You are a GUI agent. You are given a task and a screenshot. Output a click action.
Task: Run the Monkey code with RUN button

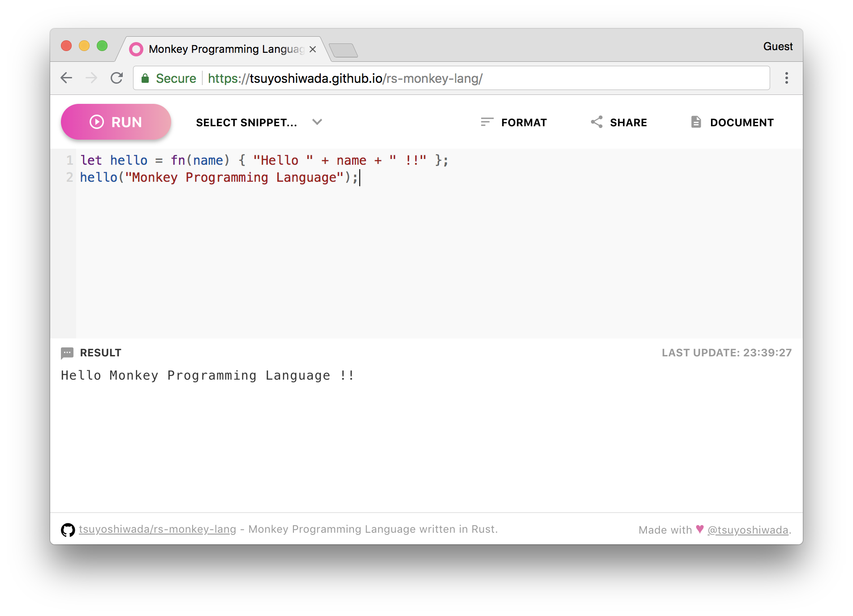click(x=116, y=122)
